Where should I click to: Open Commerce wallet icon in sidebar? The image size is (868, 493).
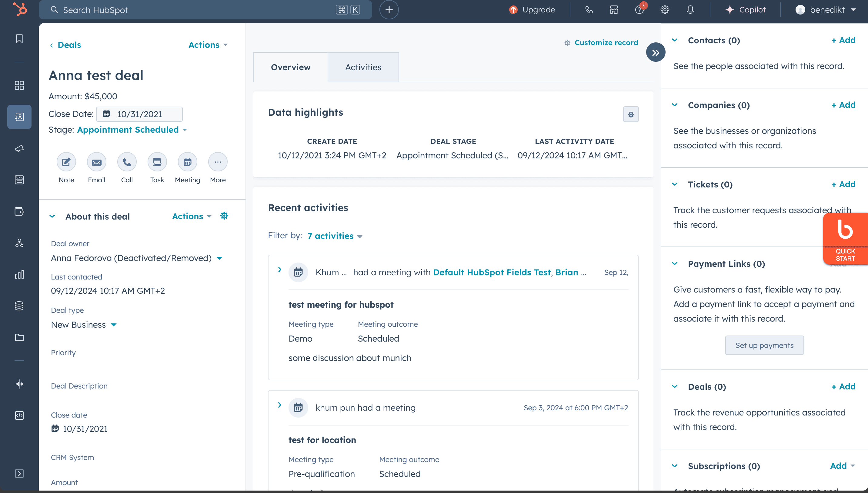click(x=19, y=211)
